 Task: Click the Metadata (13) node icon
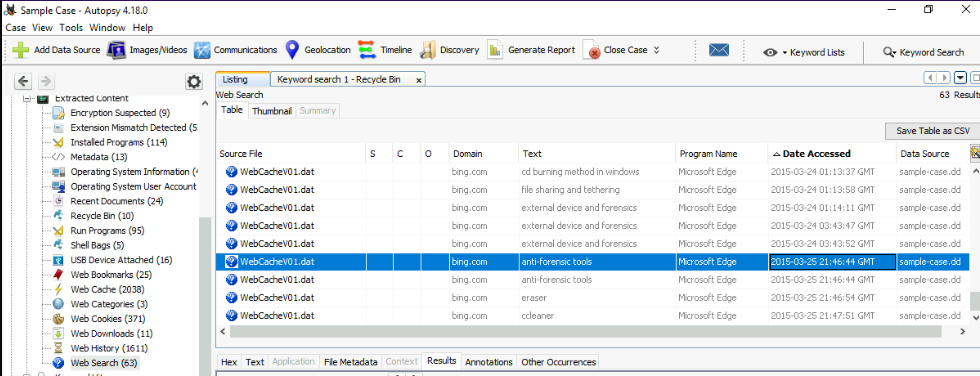coord(58,157)
